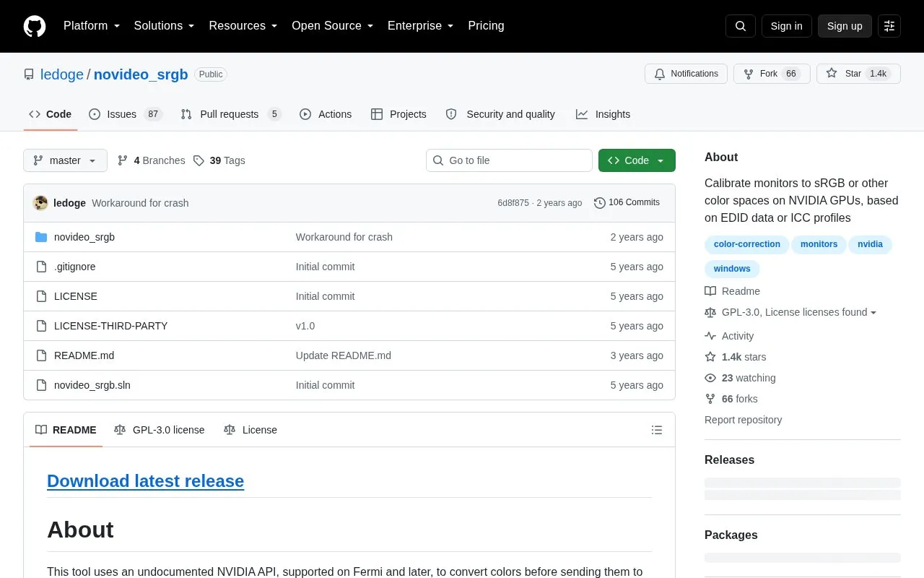This screenshot has width=924, height=578.
Task: Go to the Pricing page
Action: point(486,26)
